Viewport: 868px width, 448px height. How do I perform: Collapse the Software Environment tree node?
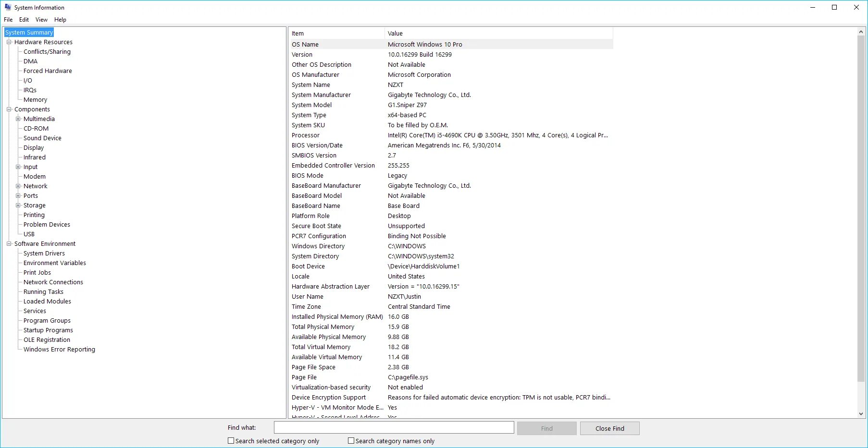tap(9, 243)
